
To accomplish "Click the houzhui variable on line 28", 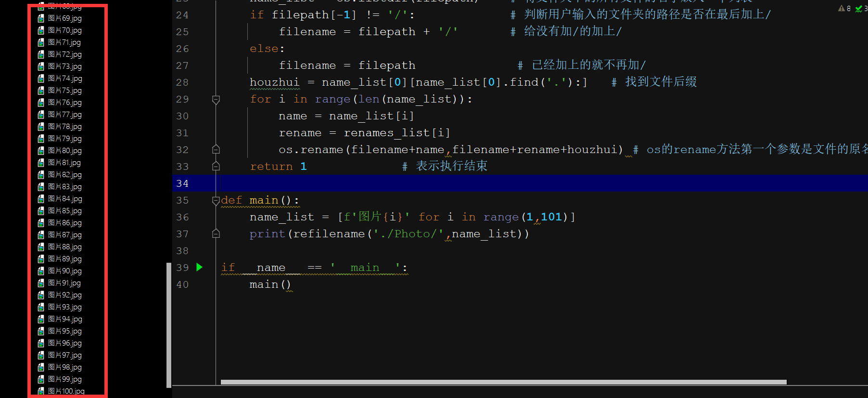I will click(x=274, y=82).
